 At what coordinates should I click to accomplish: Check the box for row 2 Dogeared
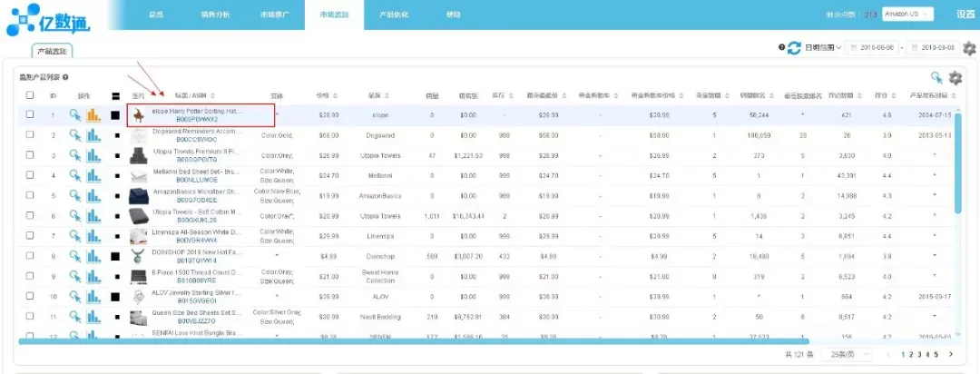click(x=30, y=135)
